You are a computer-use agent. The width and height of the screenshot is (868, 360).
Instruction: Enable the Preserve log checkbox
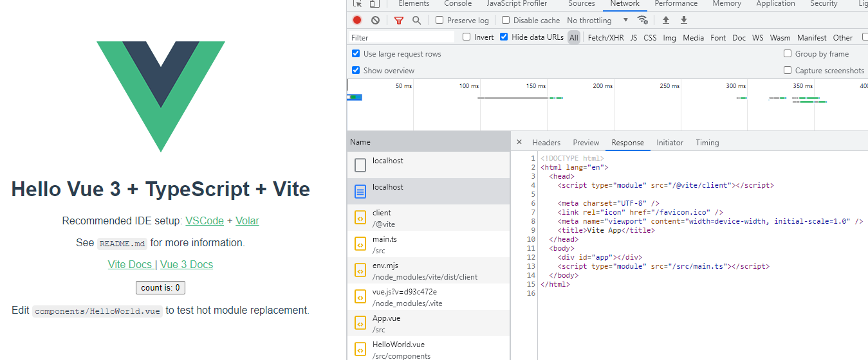[439, 21]
